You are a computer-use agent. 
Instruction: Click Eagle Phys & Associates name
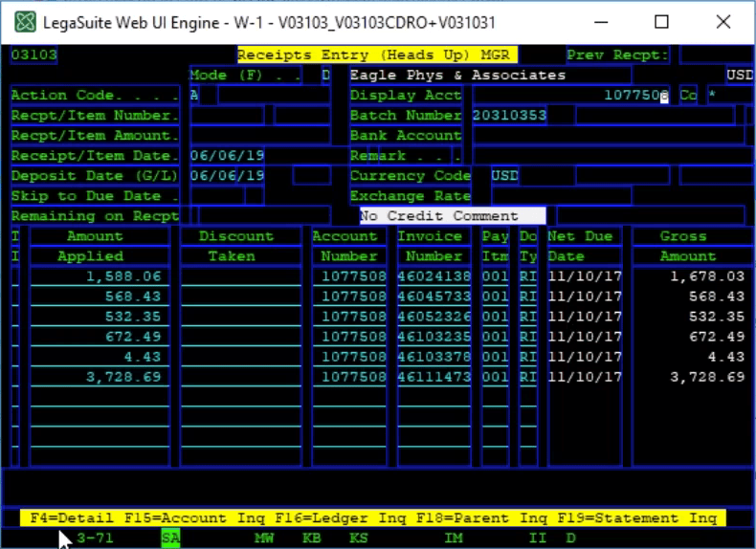[x=457, y=76]
